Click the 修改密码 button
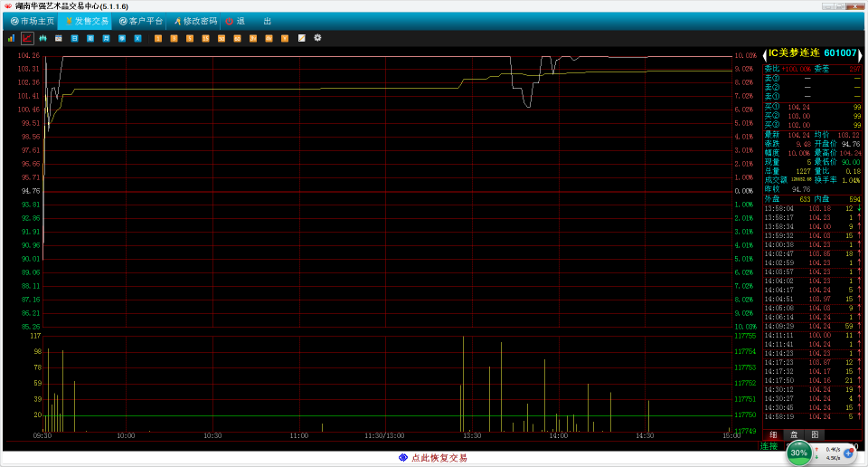Image resolution: width=868 pixels, height=467 pixels. coord(195,21)
